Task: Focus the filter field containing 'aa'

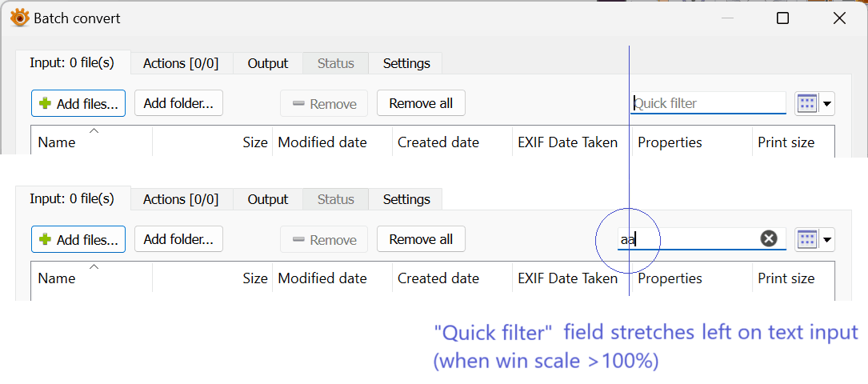Action: (688, 238)
